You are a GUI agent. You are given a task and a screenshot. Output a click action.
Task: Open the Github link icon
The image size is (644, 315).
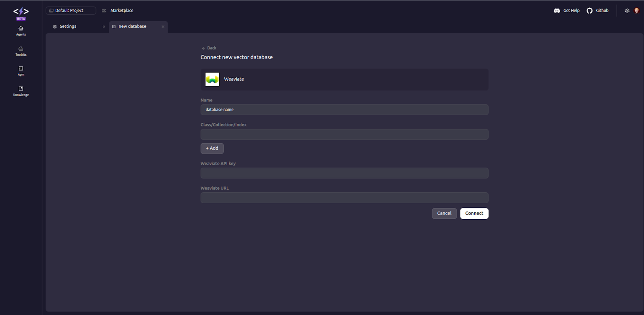(x=590, y=11)
